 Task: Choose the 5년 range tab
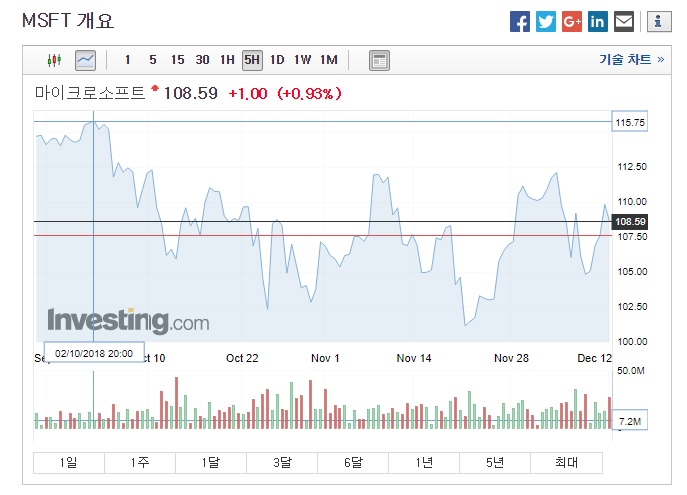pyautogui.click(x=495, y=463)
